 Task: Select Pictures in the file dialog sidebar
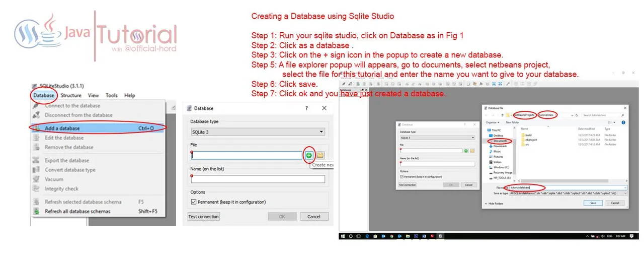498,157
